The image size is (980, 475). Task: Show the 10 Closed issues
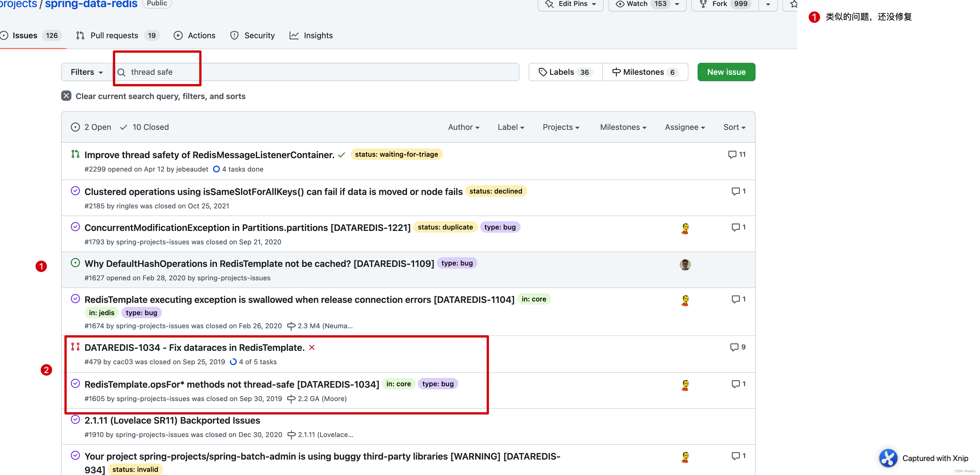pyautogui.click(x=144, y=127)
